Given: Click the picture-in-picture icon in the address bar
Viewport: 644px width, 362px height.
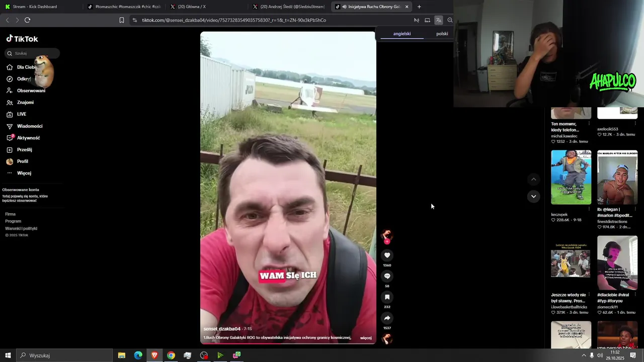Looking at the screenshot, I should (427, 20).
